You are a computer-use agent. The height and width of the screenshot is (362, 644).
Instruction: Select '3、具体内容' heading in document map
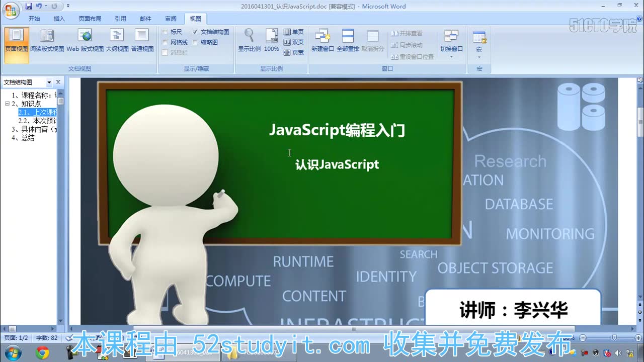34,129
